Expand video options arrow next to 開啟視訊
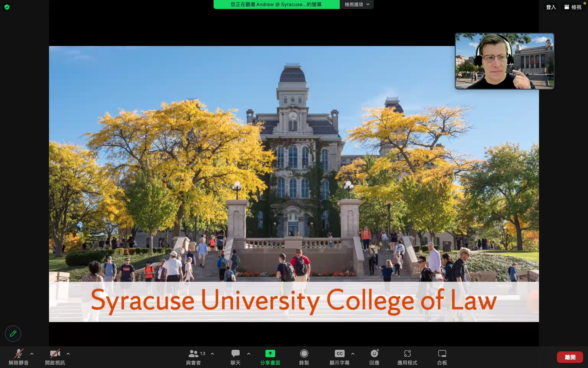This screenshot has width=588, height=368. (x=68, y=354)
